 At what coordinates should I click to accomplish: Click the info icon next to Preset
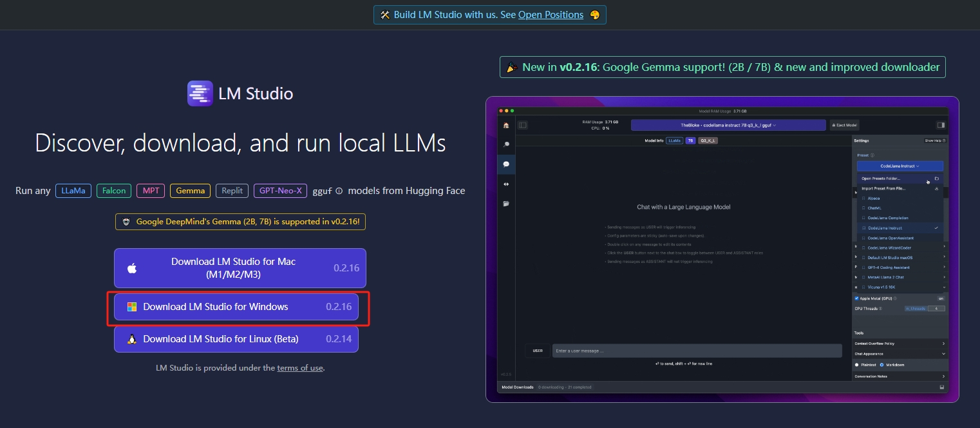872,155
